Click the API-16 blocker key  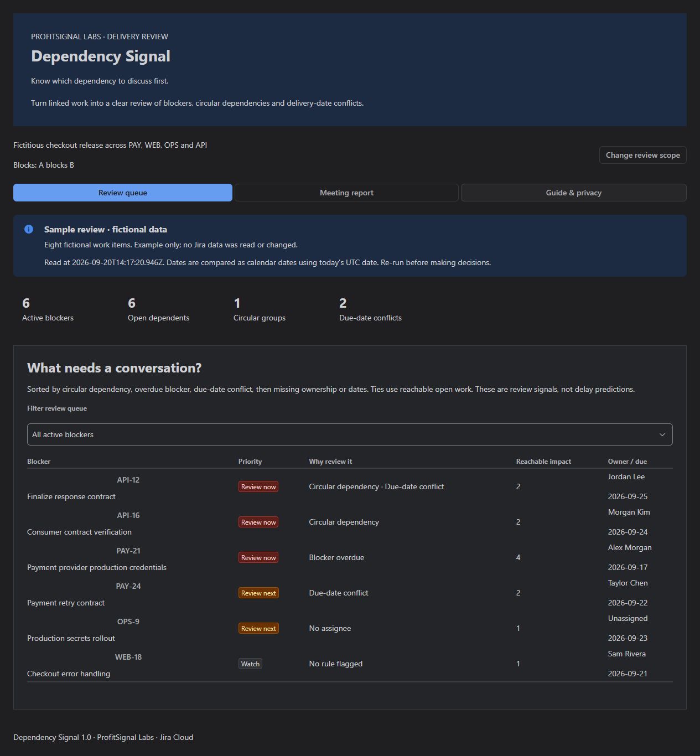[x=128, y=515]
